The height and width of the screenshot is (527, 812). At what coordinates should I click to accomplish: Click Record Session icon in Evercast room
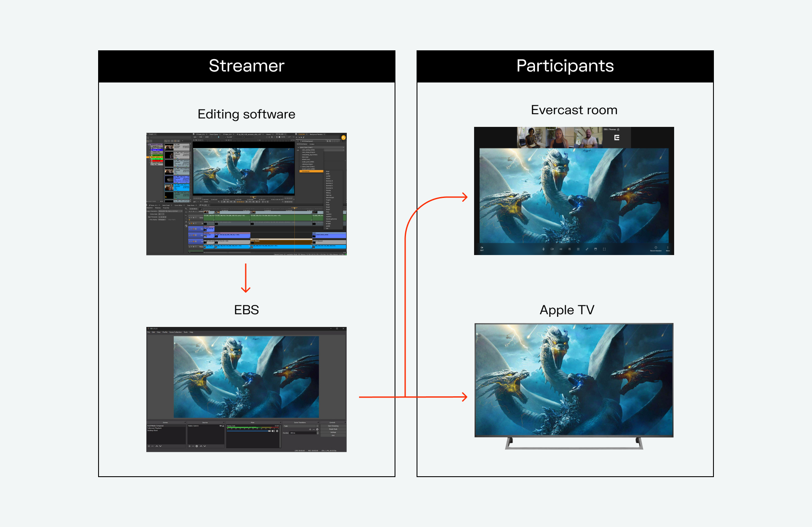pos(656,247)
